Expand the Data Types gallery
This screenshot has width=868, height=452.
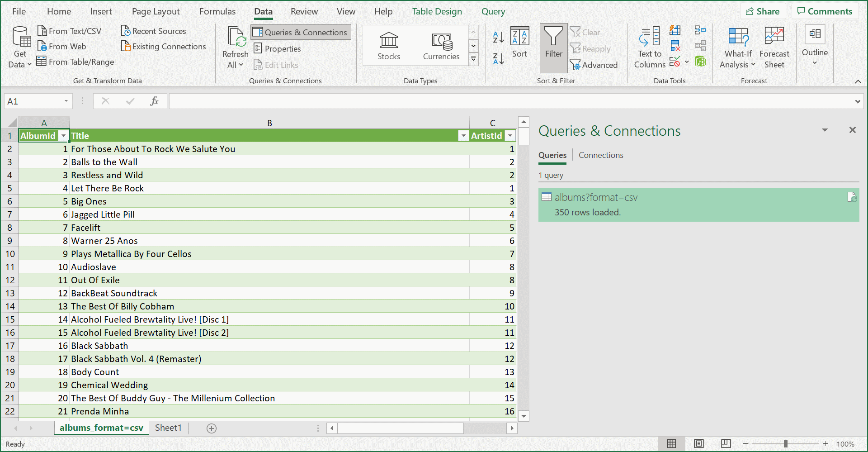[473, 59]
